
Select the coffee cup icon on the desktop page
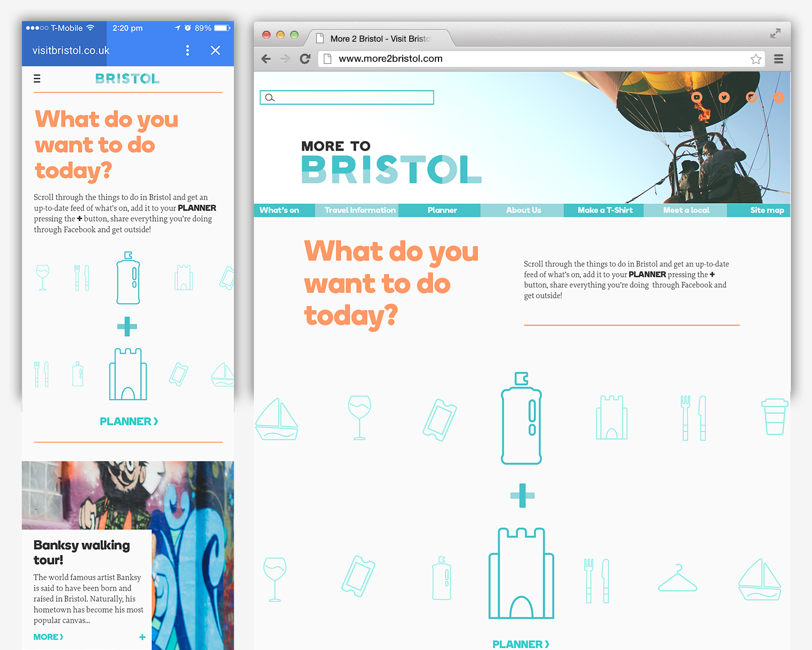point(775,417)
